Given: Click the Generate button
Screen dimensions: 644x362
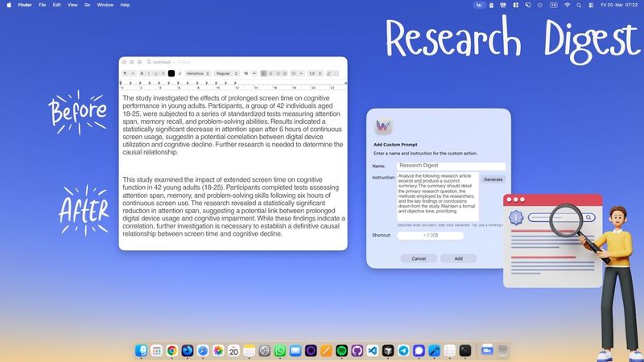Looking at the screenshot, I should (493, 179).
